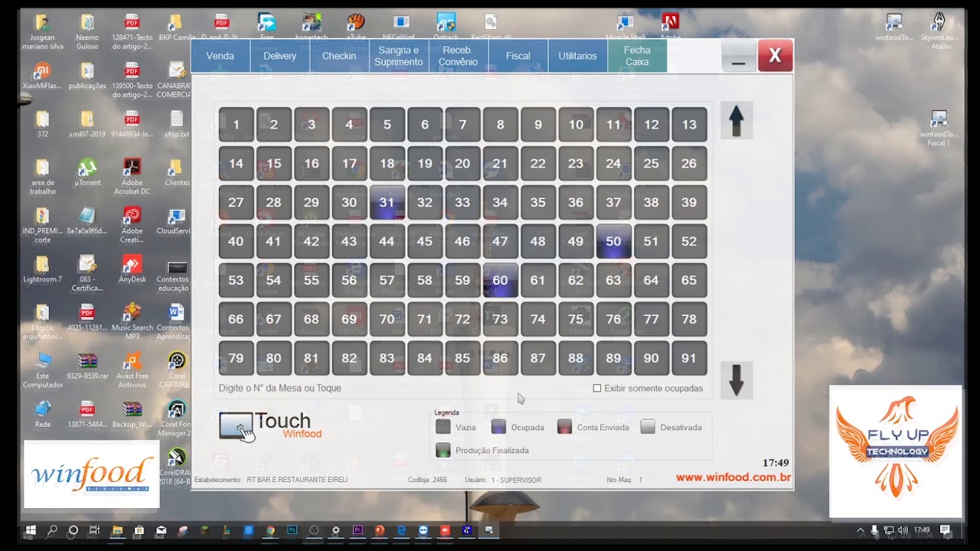
Task: Select table 91
Action: pyautogui.click(x=689, y=358)
